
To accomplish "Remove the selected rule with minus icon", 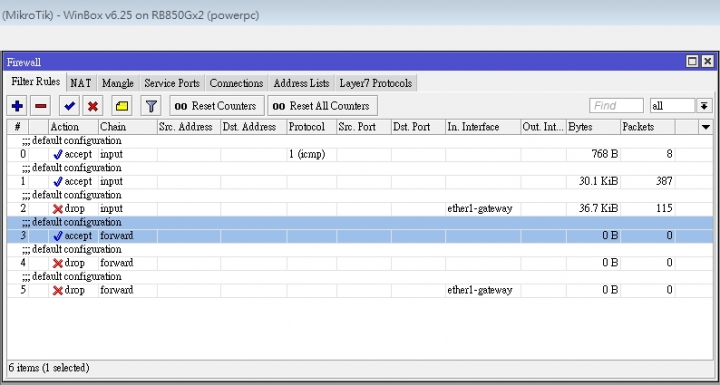I will [40, 106].
